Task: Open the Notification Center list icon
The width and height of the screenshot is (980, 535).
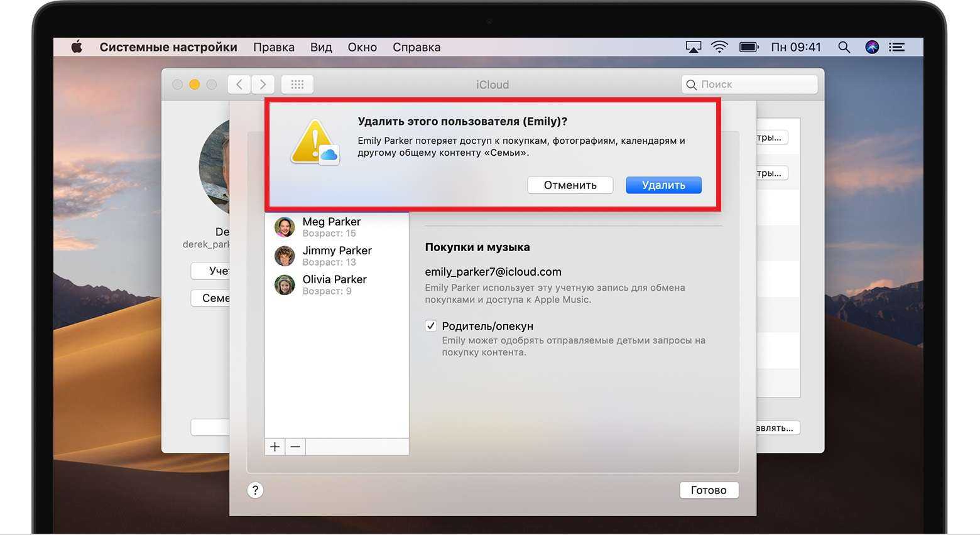Action: click(x=897, y=47)
